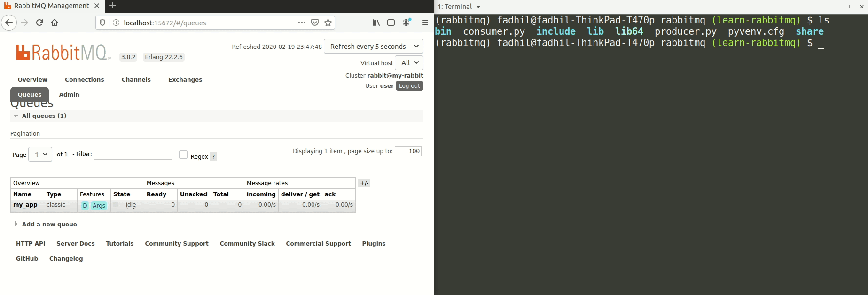Click in the queue Filter text field
Screen dimensions: 868x295
(x=133, y=154)
